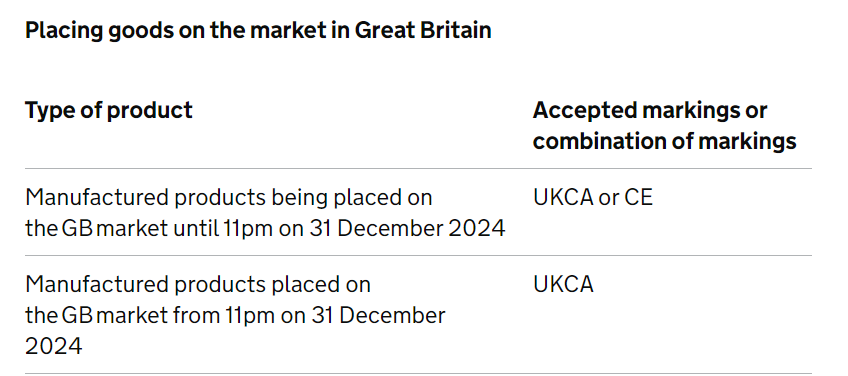Click 'GB' in the 'market from' line
848x376 pixels.
pyautogui.click(x=77, y=315)
